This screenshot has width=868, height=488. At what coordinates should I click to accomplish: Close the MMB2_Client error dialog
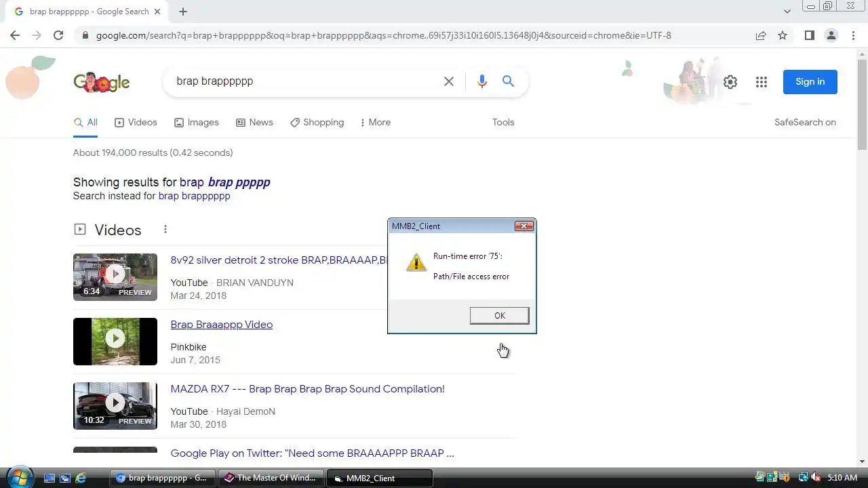(x=524, y=226)
